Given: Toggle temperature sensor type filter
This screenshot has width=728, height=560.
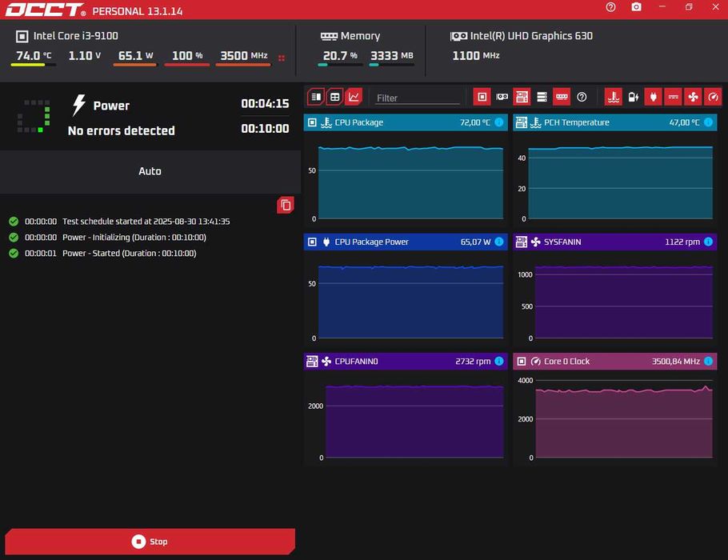Looking at the screenshot, I should 614,97.
